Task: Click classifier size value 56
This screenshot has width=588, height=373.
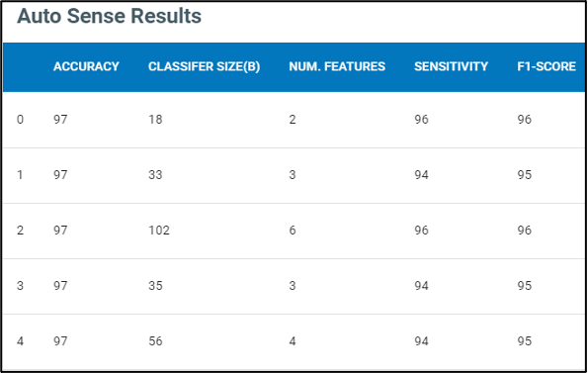Action: pyautogui.click(x=155, y=341)
